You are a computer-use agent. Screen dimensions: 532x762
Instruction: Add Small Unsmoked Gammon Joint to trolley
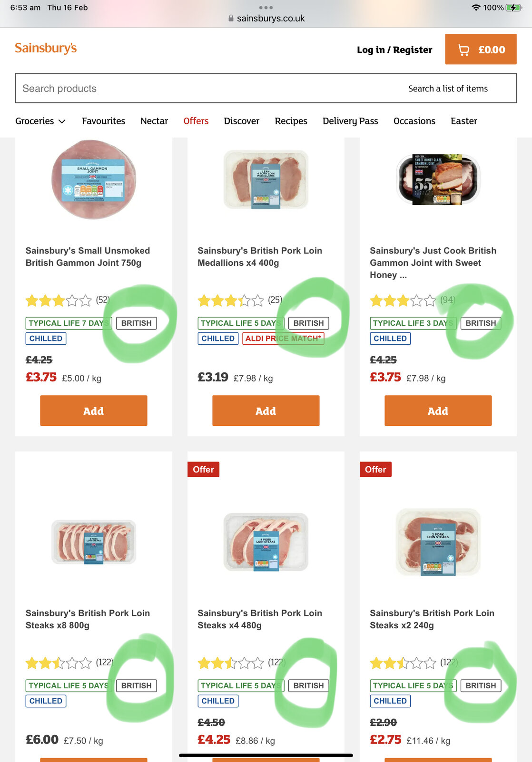pyautogui.click(x=94, y=411)
